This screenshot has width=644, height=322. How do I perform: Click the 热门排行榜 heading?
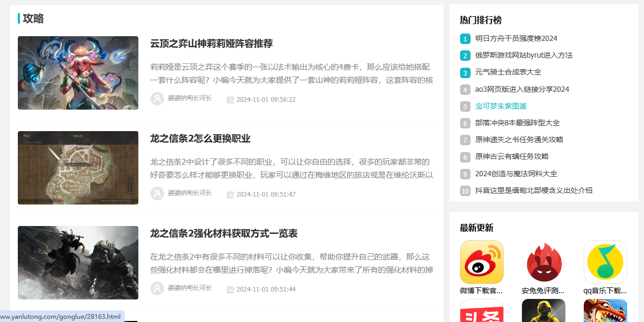[481, 20]
